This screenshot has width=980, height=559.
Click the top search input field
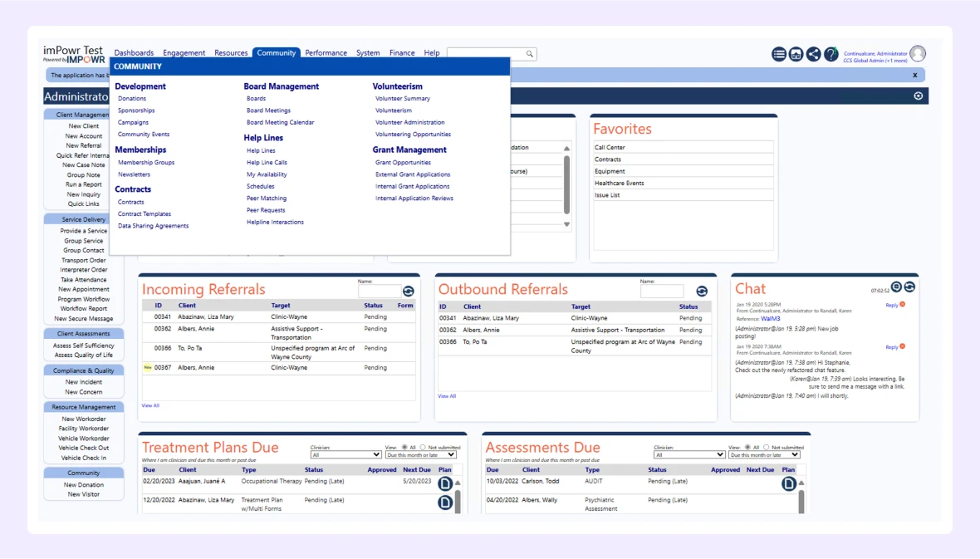pos(486,54)
